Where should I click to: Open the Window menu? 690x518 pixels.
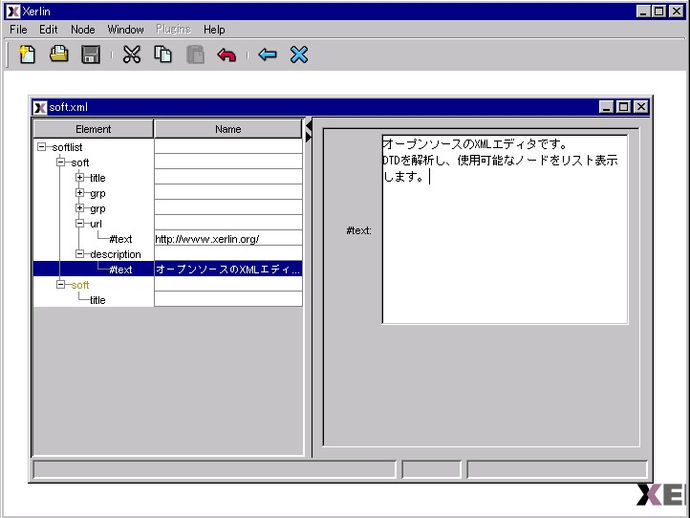coord(126,29)
